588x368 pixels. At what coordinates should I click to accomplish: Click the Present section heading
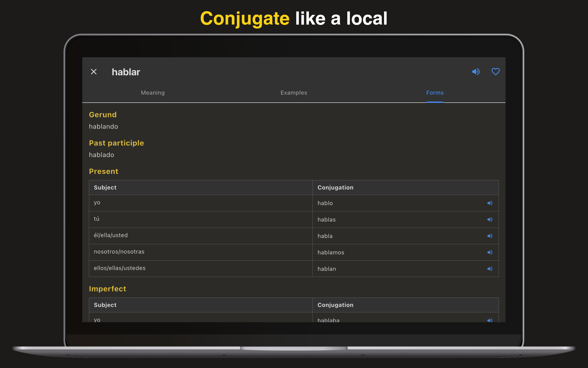point(104,171)
